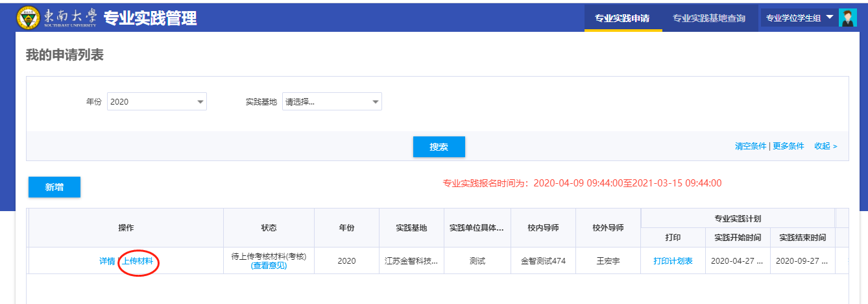Expand the 专业学位学生组 dropdown arrow
This screenshot has height=304, width=868.
pyautogui.click(x=829, y=17)
